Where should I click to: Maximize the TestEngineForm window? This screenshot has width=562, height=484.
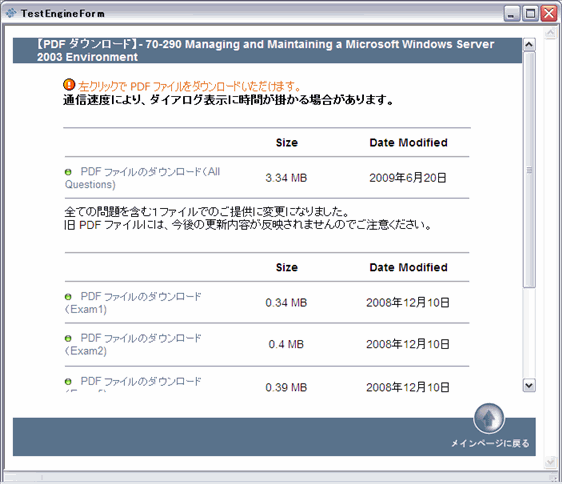[530, 14]
